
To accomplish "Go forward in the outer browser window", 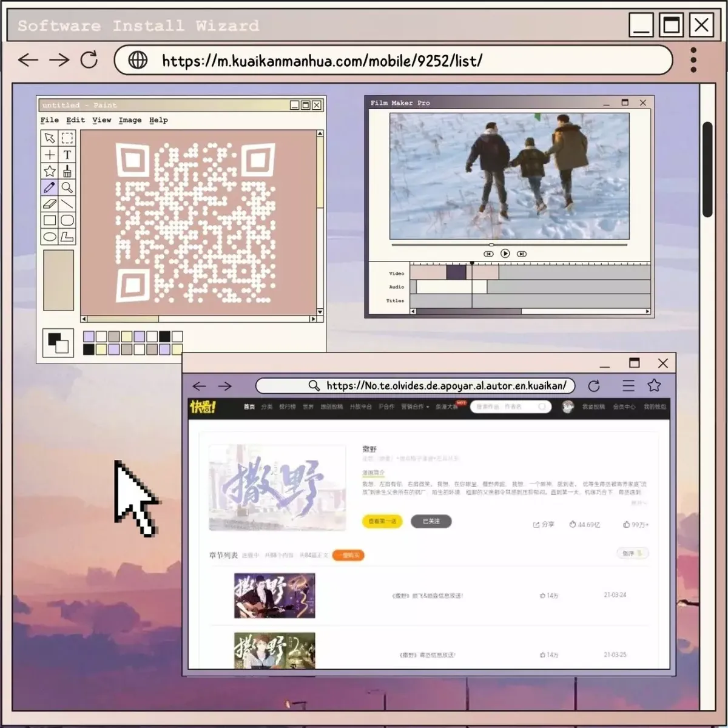I will pyautogui.click(x=59, y=59).
